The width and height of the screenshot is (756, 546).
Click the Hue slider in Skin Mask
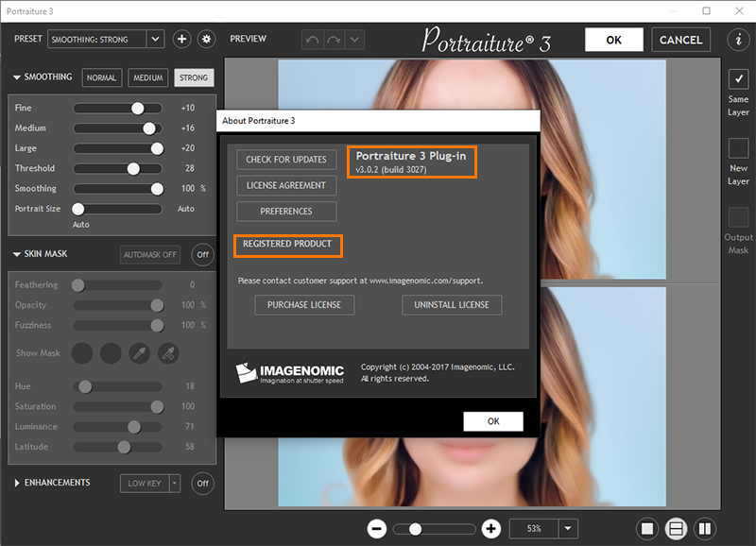[x=117, y=386]
